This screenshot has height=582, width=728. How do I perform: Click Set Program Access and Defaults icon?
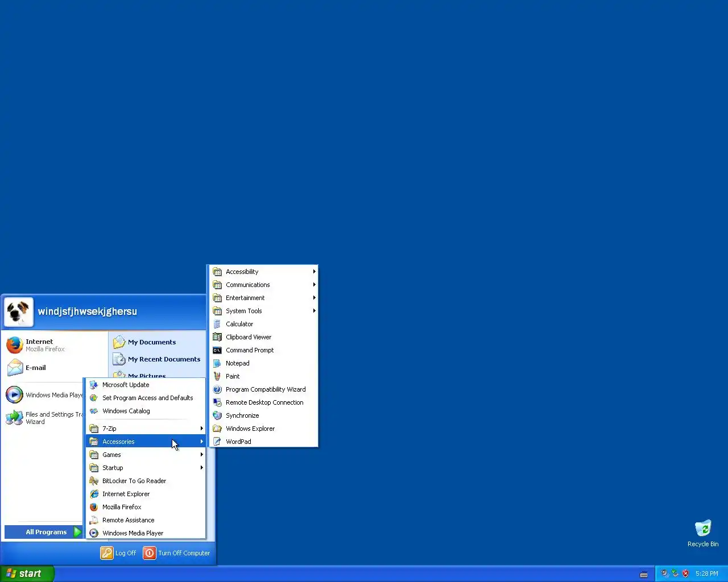[94, 398]
